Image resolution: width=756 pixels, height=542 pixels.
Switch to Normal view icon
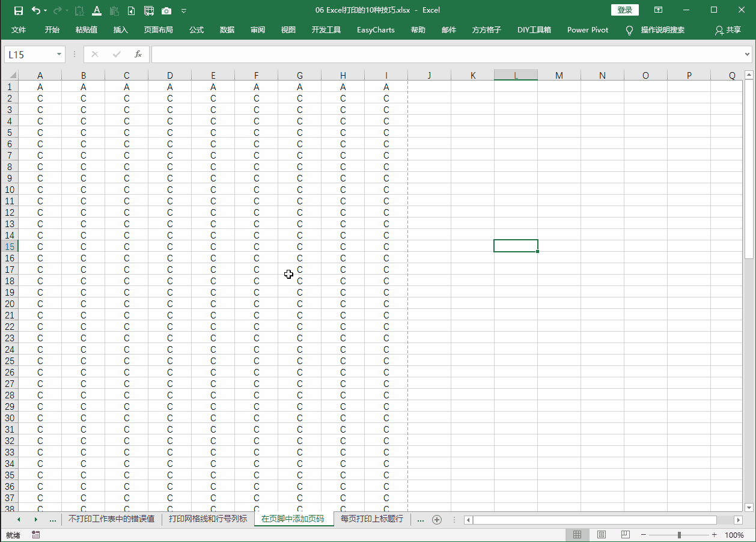577,535
